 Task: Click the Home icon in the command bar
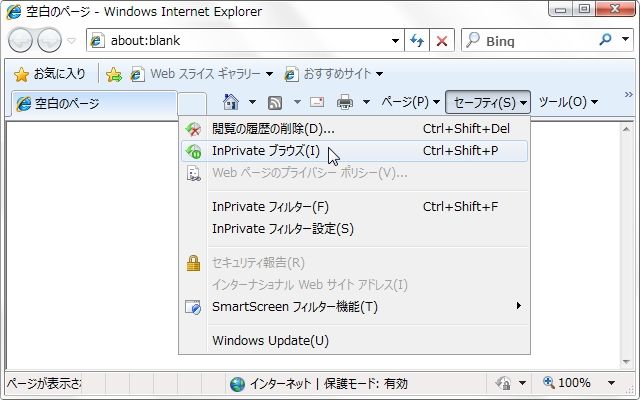point(231,102)
